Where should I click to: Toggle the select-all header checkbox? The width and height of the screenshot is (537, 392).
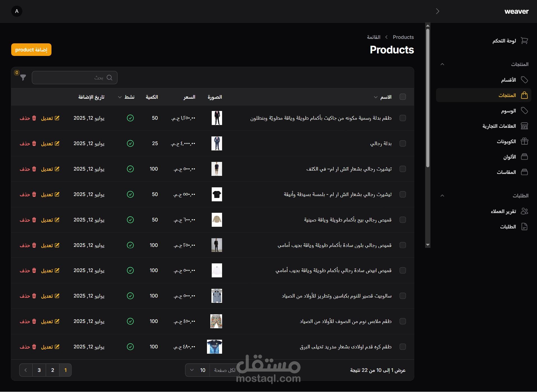[403, 97]
